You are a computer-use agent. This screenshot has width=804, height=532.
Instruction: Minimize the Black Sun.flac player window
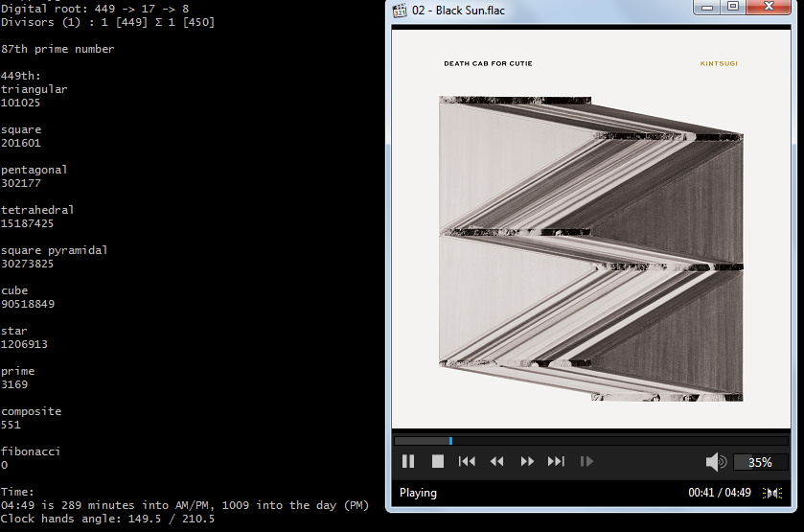707,7
